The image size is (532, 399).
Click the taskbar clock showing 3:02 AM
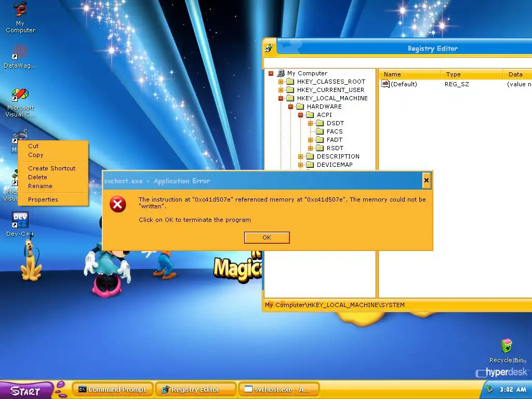(x=513, y=390)
